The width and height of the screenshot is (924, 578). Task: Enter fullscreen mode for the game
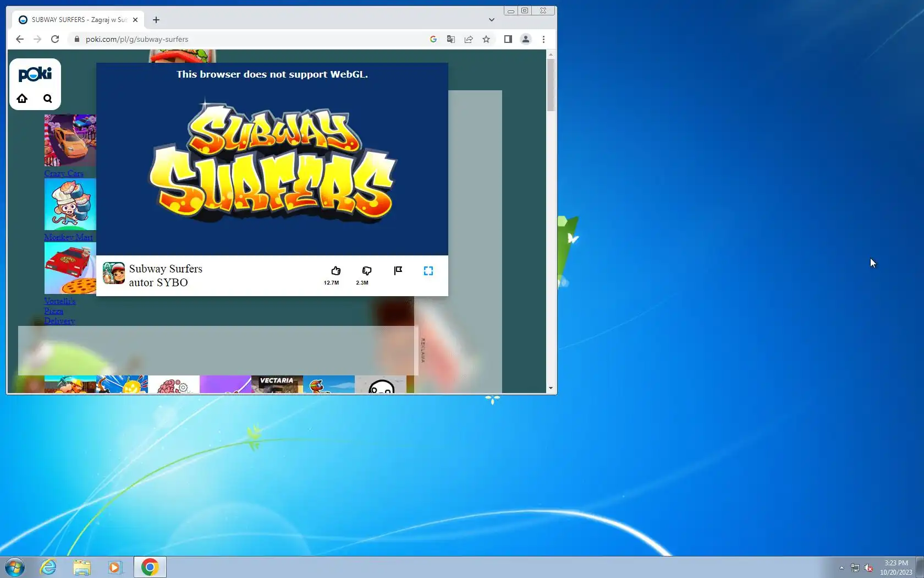(x=428, y=271)
